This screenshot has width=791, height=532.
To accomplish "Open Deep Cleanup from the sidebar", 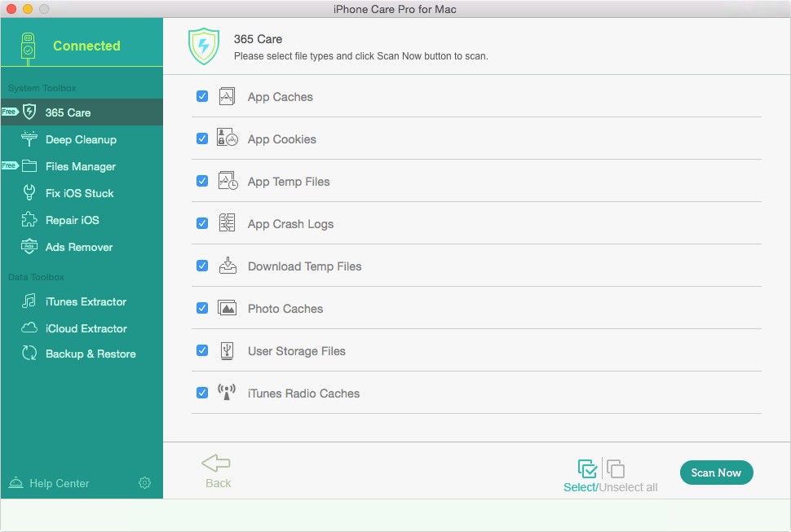I will coord(82,139).
